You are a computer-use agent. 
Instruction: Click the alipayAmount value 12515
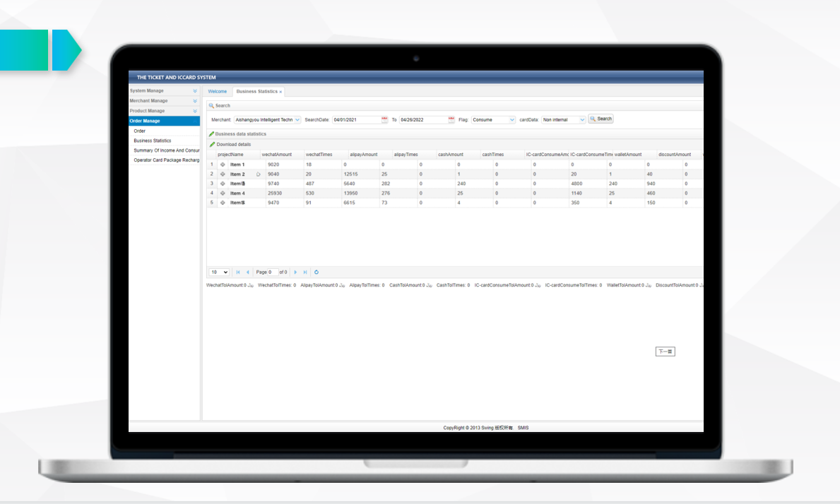click(351, 174)
